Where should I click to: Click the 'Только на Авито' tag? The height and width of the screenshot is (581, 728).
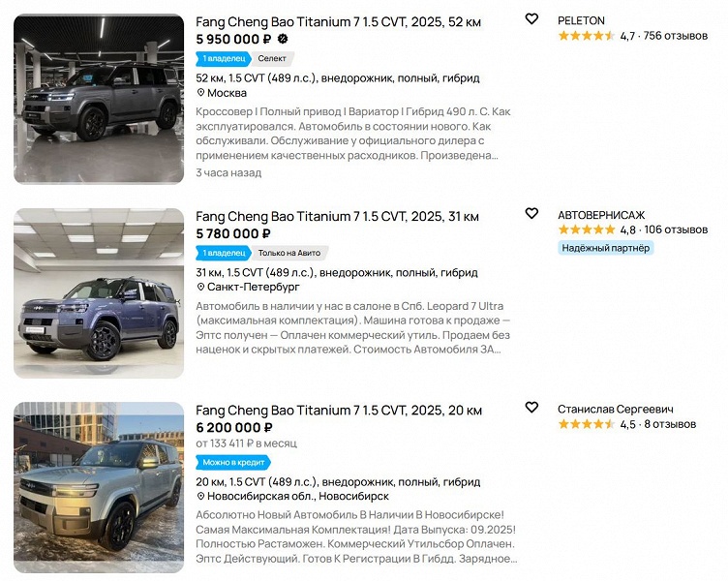point(289,253)
